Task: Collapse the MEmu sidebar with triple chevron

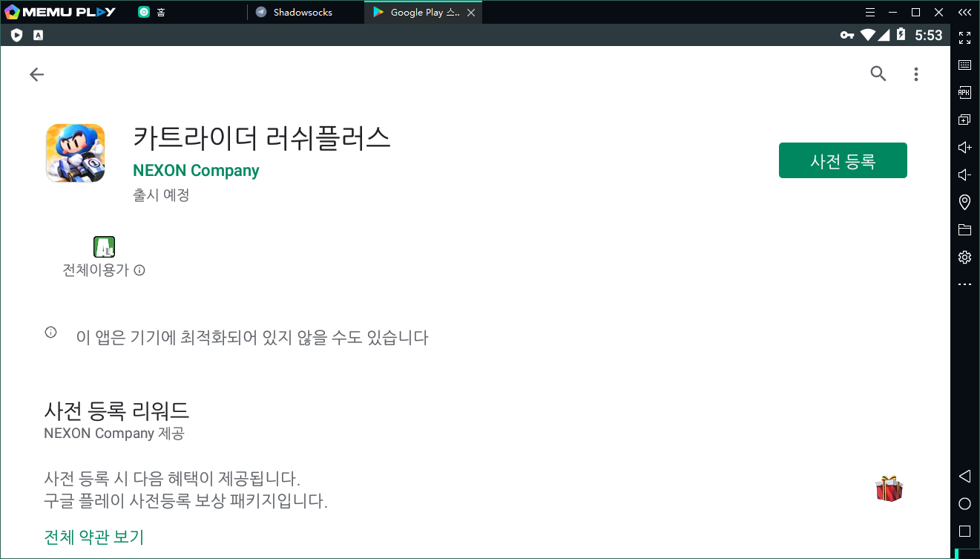Action: (x=964, y=13)
